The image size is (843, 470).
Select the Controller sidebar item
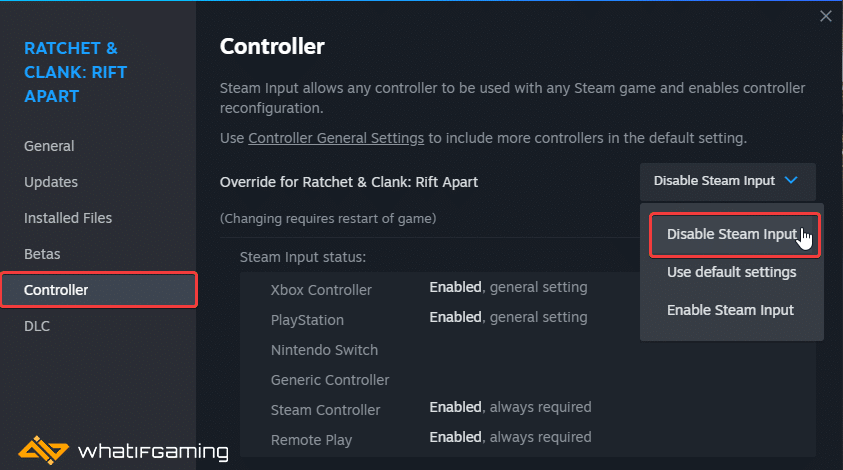pos(99,290)
